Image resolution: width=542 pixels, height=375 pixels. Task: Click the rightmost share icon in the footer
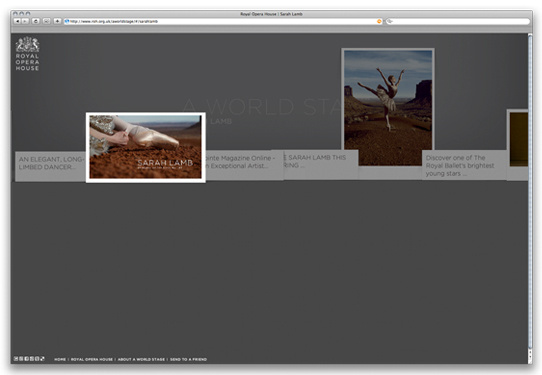tap(42, 359)
